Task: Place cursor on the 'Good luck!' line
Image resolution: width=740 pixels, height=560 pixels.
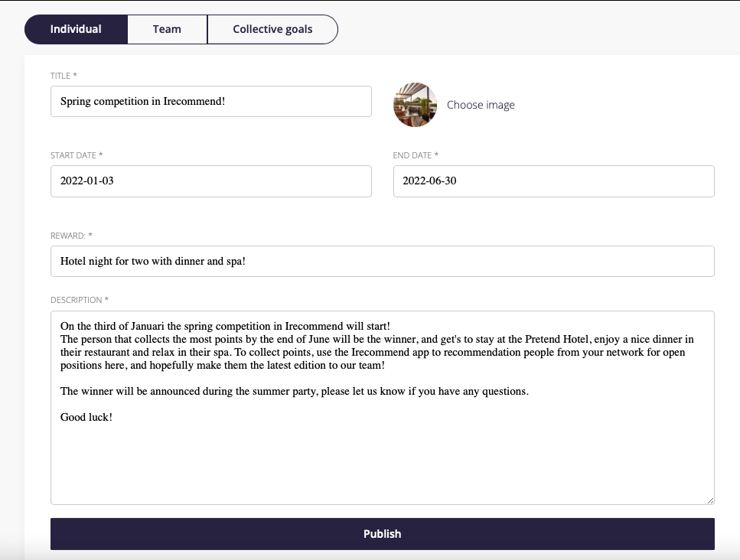Action: click(x=86, y=417)
